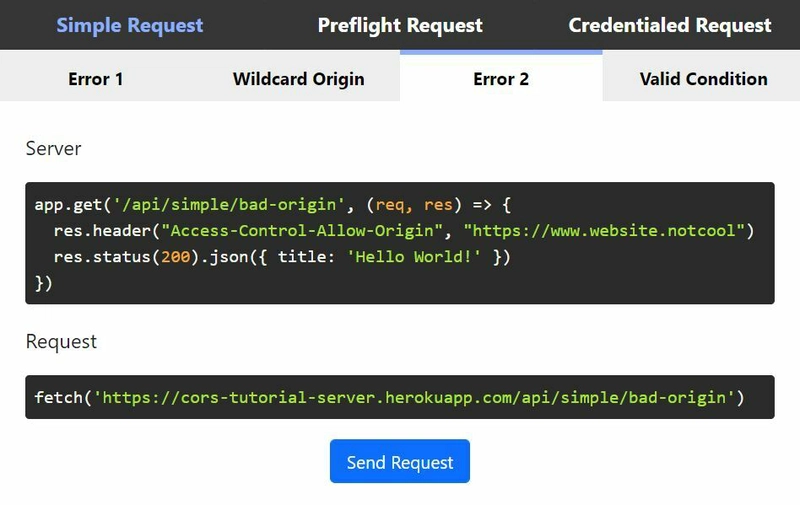The width and height of the screenshot is (800, 505).
Task: Click the herokuapp fetch URL string
Action: click(414, 397)
